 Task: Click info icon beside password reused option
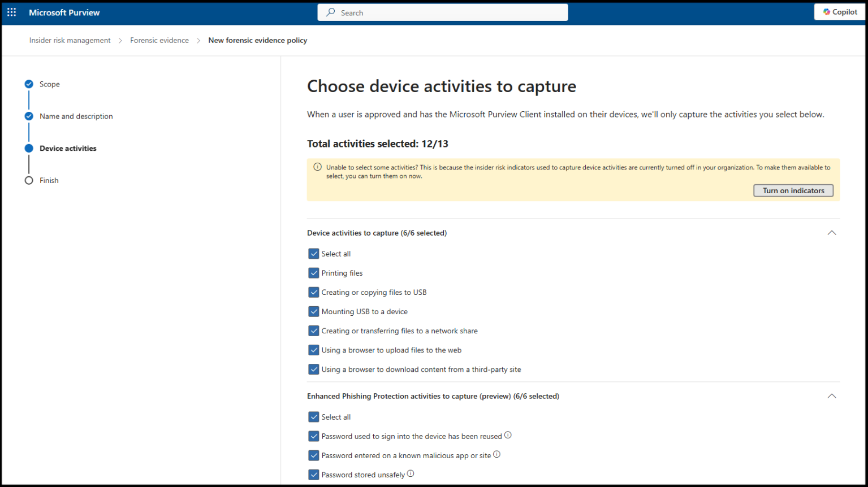[508, 435]
